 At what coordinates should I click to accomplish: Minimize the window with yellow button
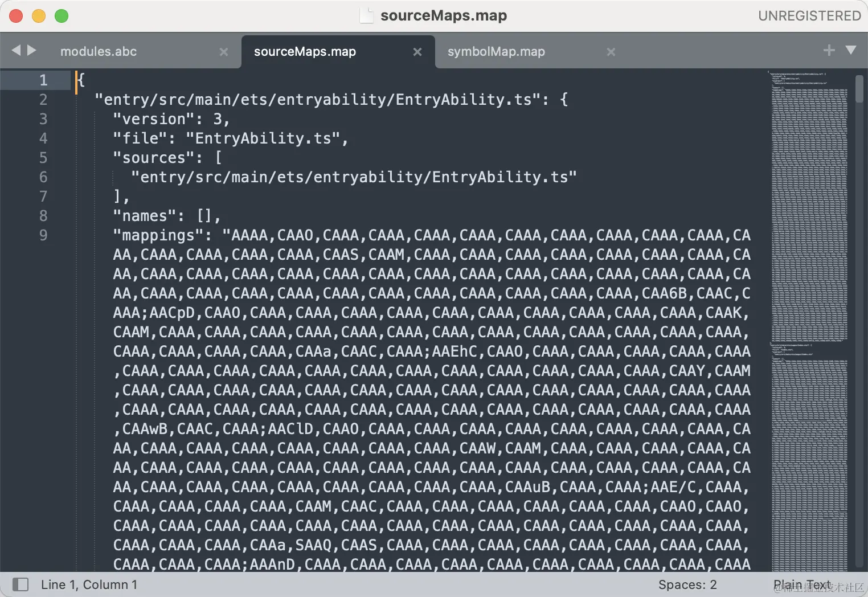pos(39,16)
